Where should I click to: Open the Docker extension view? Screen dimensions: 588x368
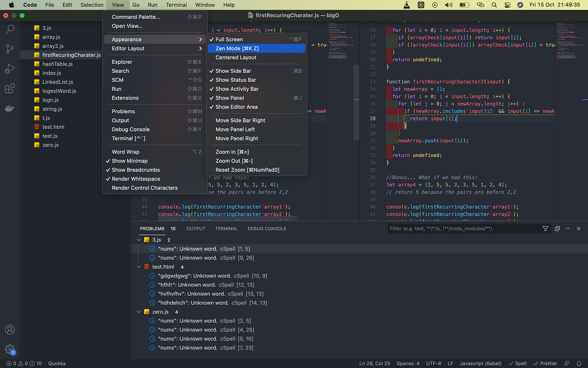[10, 108]
